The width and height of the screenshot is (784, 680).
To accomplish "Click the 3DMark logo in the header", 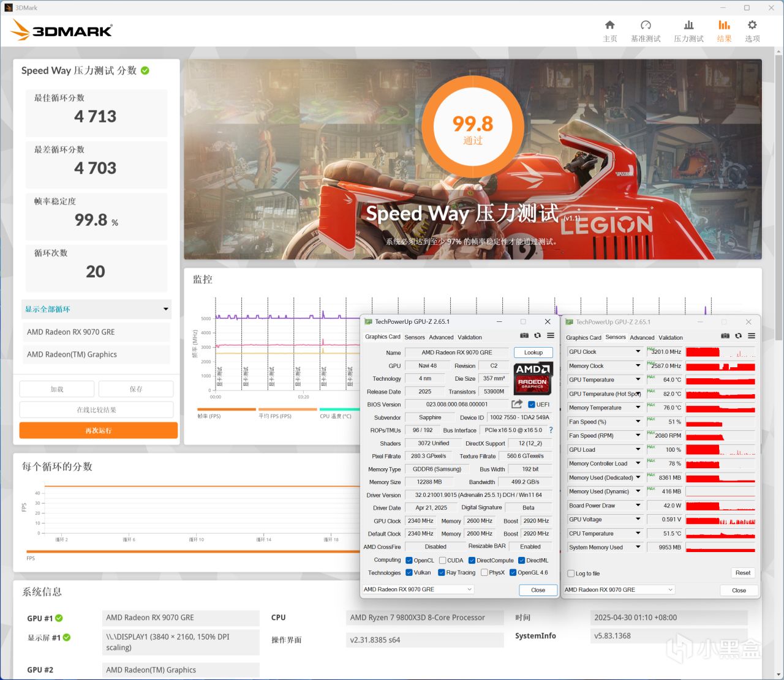I will tap(61, 30).
